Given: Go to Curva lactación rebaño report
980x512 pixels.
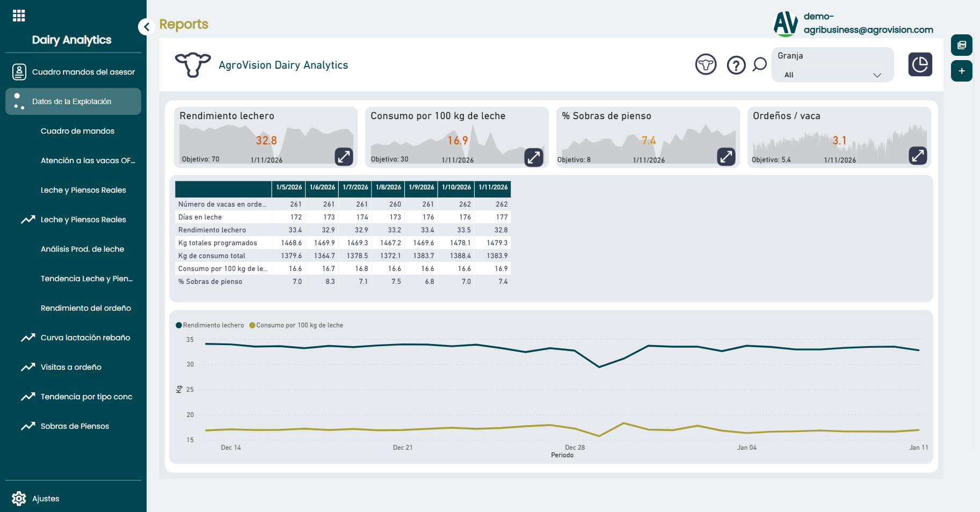Looking at the screenshot, I should click(x=85, y=338).
